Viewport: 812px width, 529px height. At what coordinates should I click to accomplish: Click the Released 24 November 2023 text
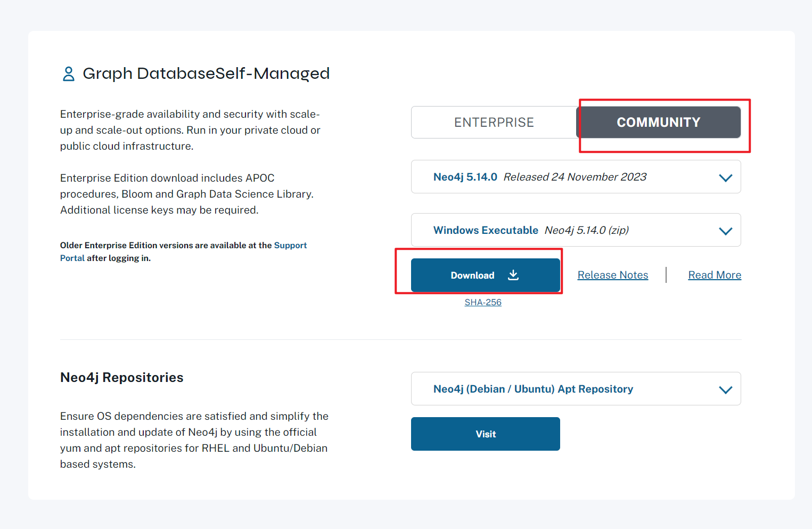[x=575, y=177]
